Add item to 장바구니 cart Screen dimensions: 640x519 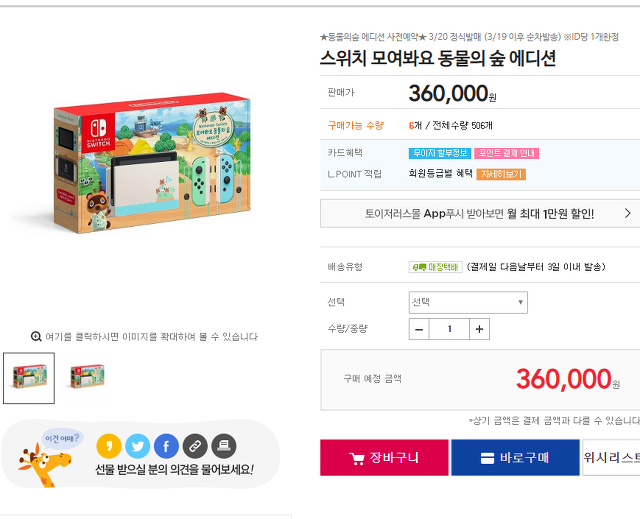384,457
